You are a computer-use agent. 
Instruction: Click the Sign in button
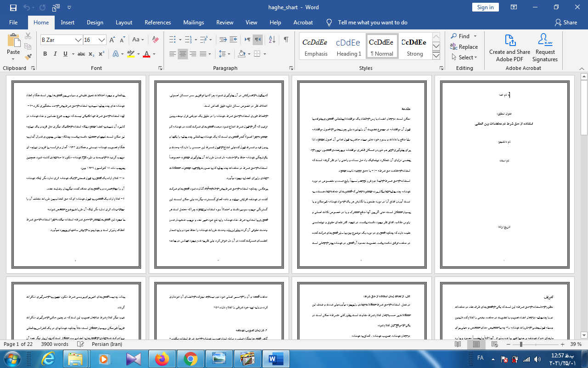click(x=485, y=7)
